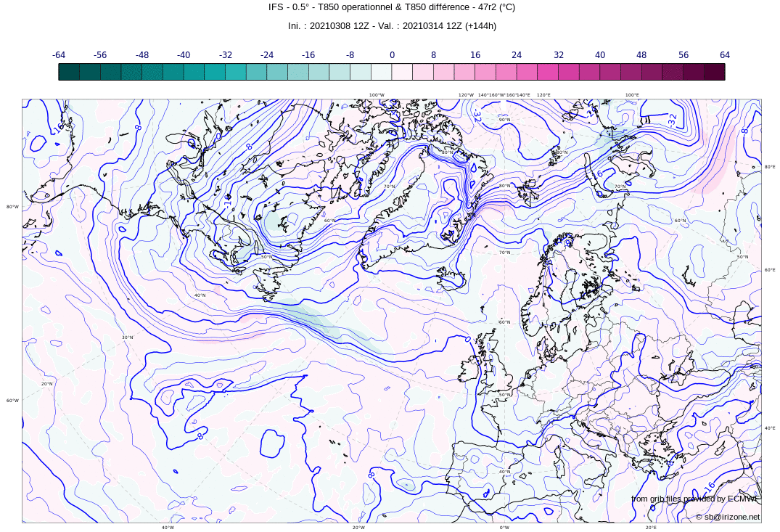Click the "90°N" pole label on the map
780x532 pixels.
tap(504, 120)
